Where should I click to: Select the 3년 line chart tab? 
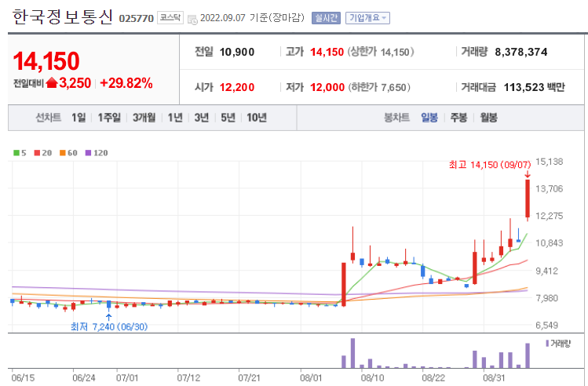[202, 118]
